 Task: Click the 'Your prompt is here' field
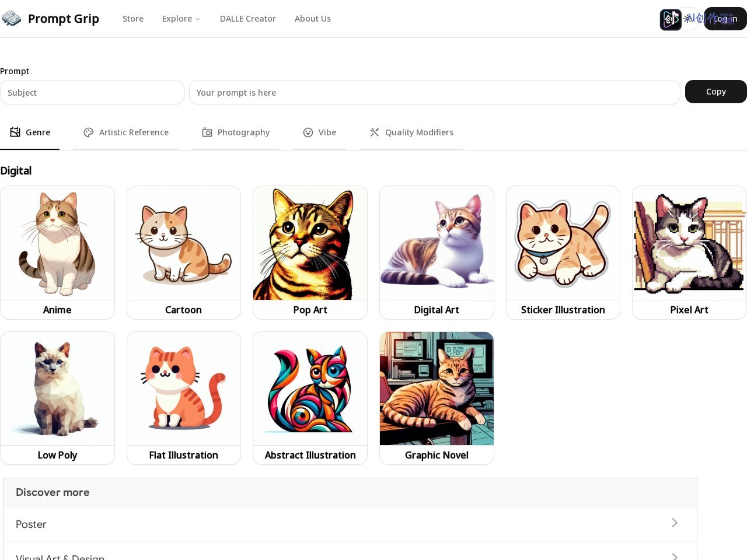435,92
